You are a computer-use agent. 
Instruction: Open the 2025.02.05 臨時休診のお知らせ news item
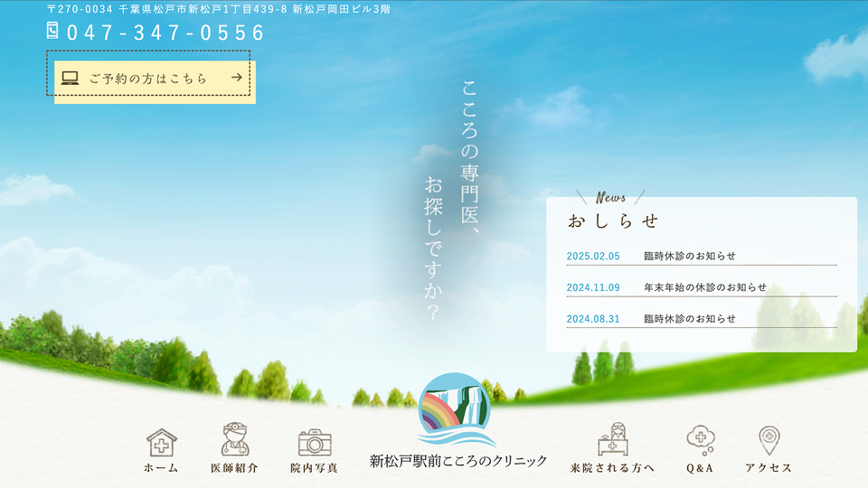(702, 256)
